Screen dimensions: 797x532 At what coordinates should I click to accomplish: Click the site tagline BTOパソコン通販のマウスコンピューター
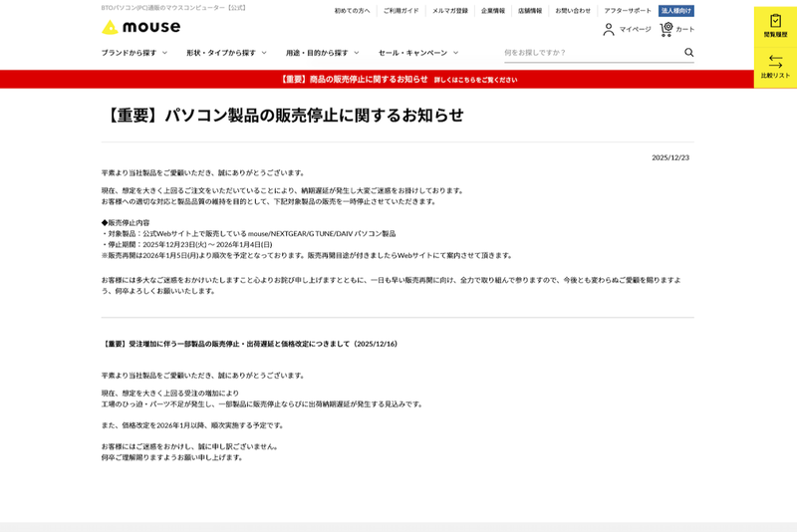coord(173,8)
